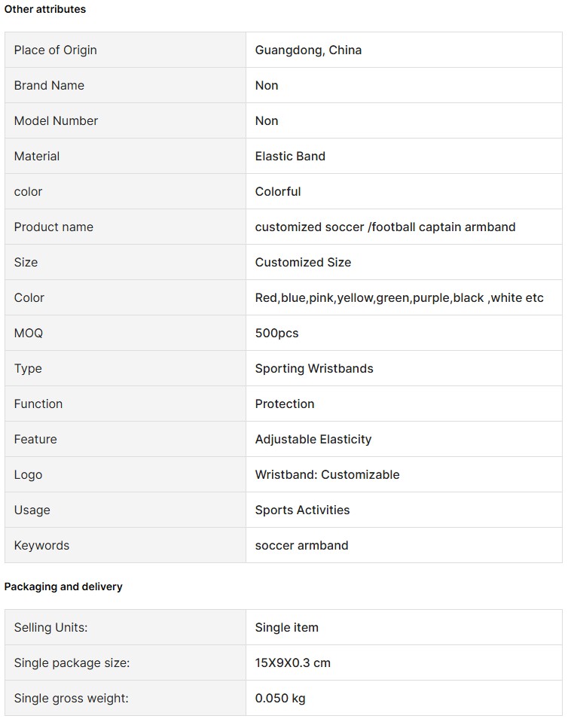
Task: Select the Sporting Wristbands type value
Action: point(314,369)
